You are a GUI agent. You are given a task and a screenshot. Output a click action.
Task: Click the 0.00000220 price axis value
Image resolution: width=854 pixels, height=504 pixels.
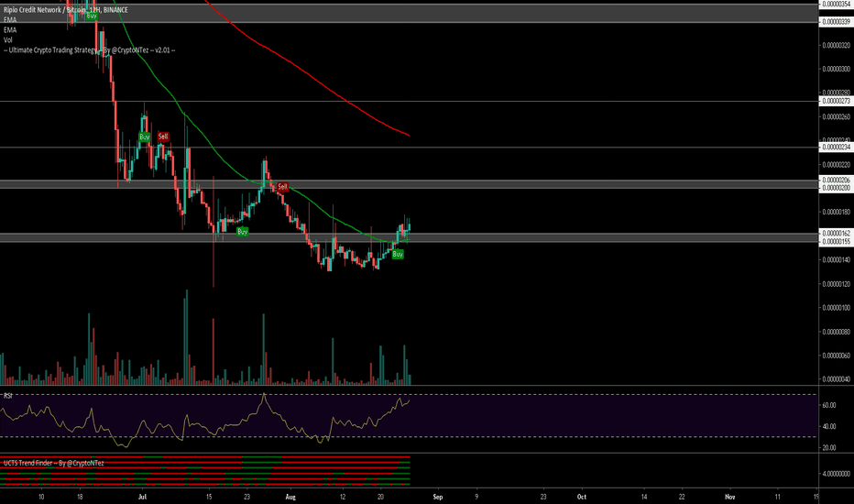(836, 165)
